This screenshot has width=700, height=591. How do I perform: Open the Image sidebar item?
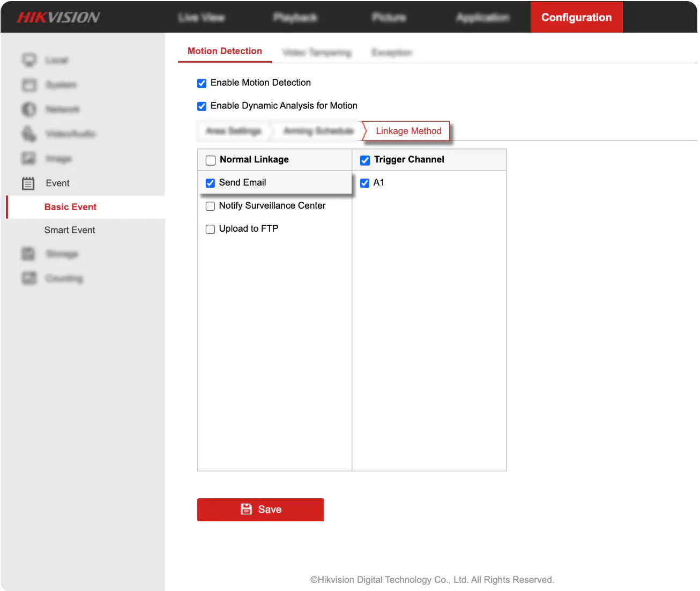tap(58, 159)
